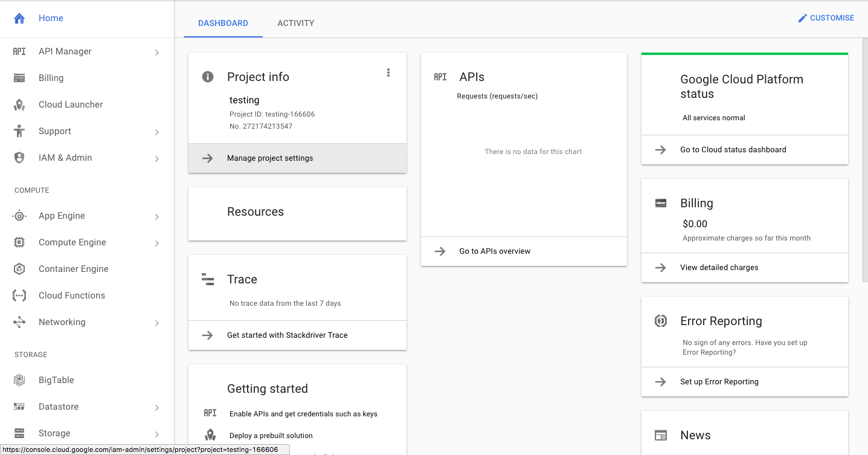Open Home in the sidebar
The height and width of the screenshot is (455, 868).
click(x=87, y=18)
